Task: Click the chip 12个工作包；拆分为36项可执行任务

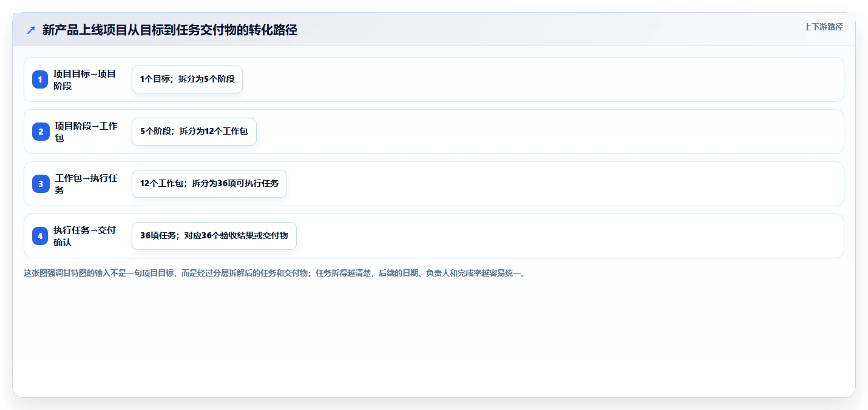Action: tap(209, 184)
